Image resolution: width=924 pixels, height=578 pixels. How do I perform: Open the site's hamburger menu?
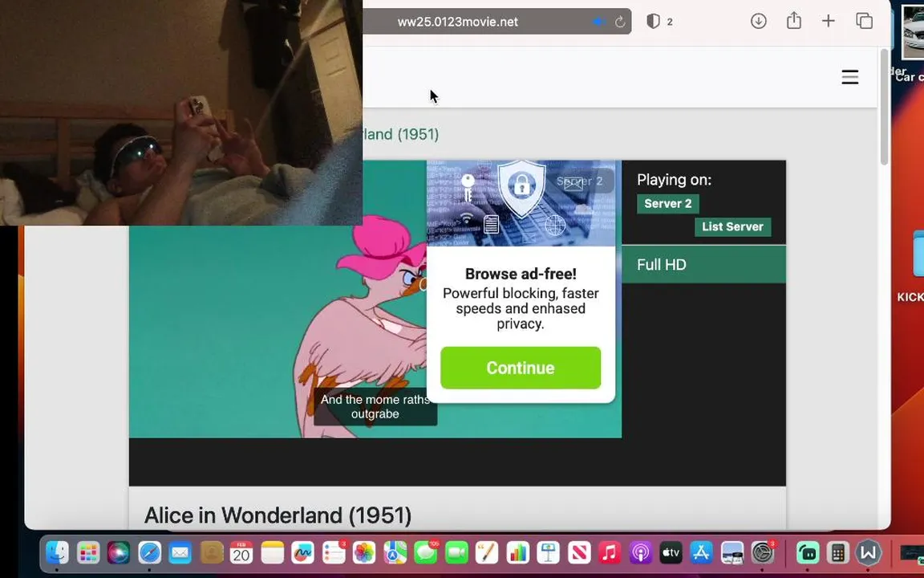point(849,77)
